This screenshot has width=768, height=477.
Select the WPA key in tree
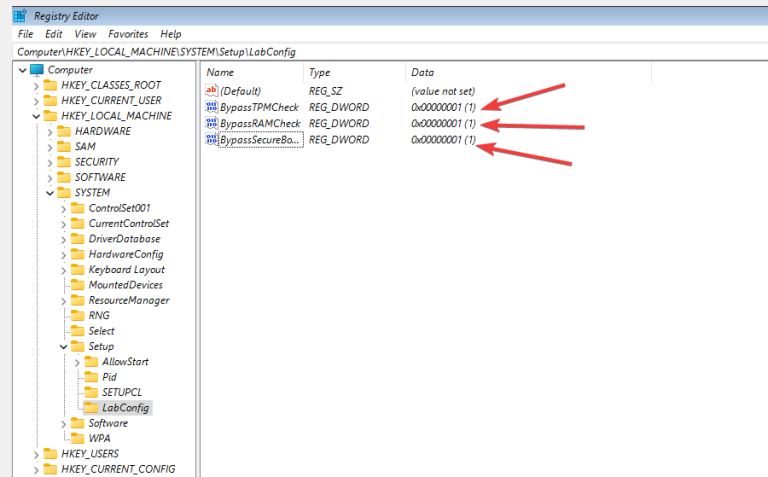coord(99,438)
